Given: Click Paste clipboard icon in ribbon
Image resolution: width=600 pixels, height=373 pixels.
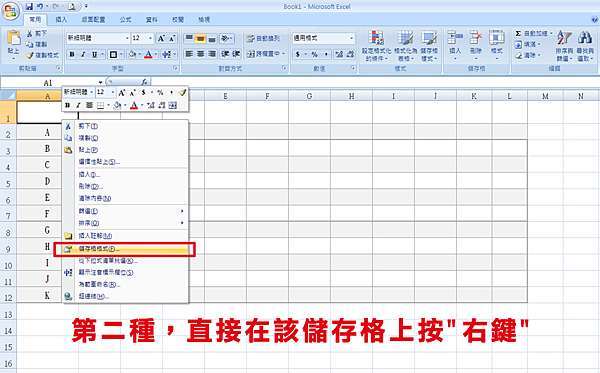Looking at the screenshot, I should click(x=13, y=38).
